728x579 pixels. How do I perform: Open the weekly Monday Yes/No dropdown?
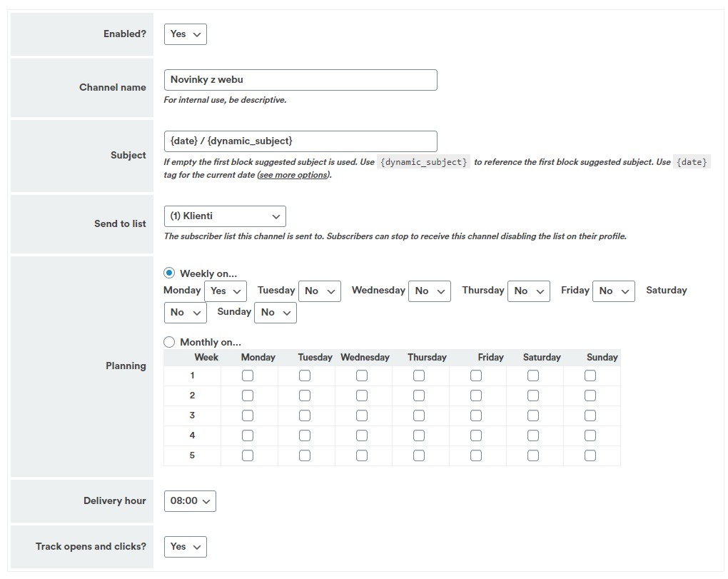225,291
